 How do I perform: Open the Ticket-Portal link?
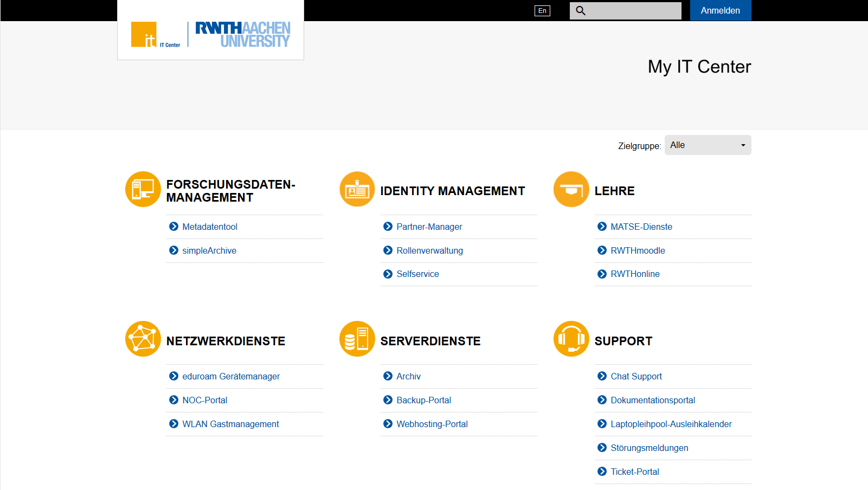click(634, 472)
